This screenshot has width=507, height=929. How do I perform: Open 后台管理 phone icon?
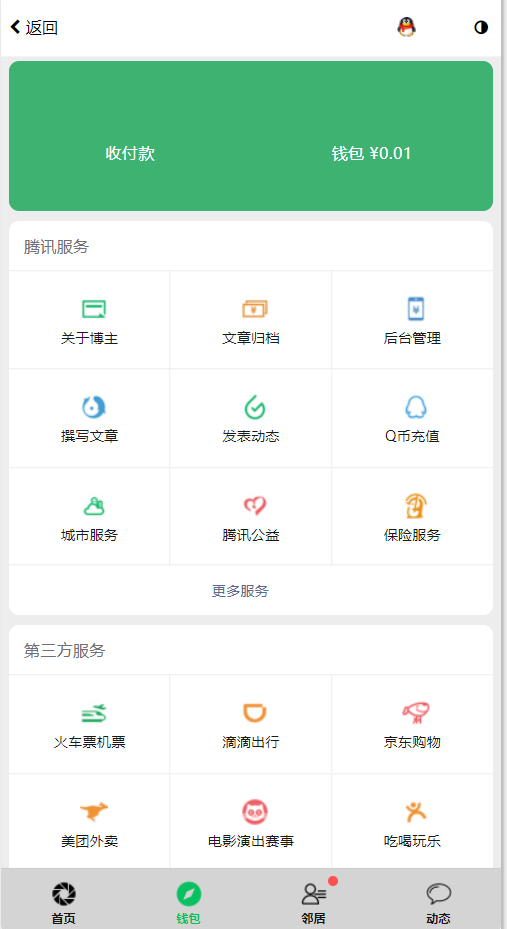click(x=416, y=309)
